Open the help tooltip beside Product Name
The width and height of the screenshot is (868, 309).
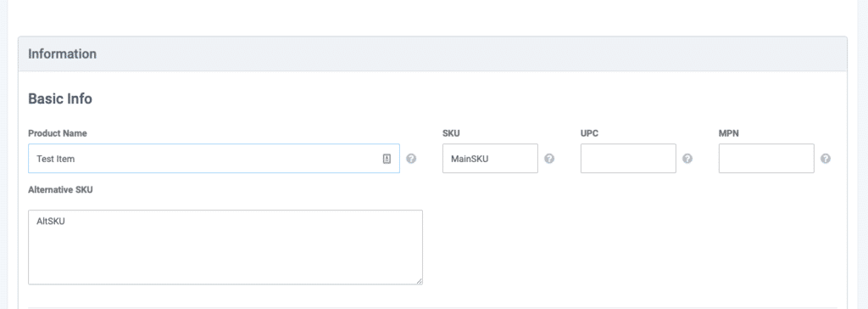411,159
